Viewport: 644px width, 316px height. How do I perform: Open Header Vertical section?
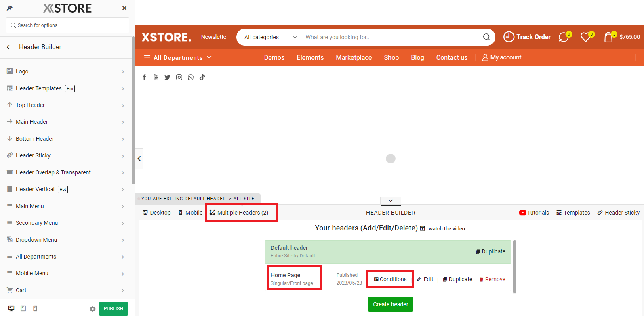pos(65,189)
